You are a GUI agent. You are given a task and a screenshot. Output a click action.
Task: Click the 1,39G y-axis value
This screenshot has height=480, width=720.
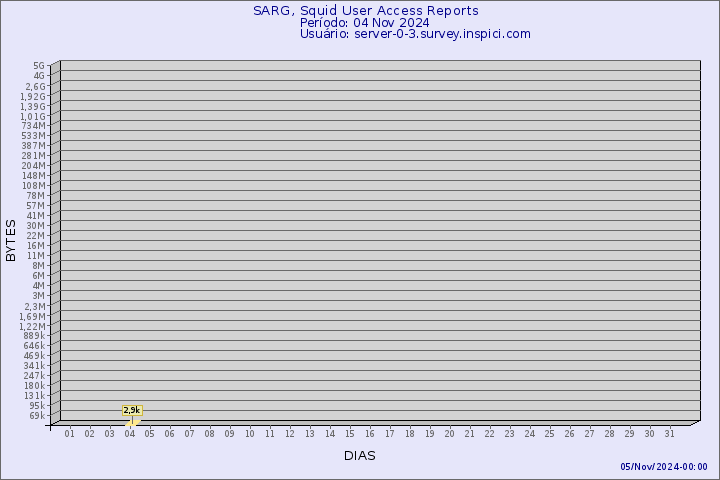(x=33, y=106)
